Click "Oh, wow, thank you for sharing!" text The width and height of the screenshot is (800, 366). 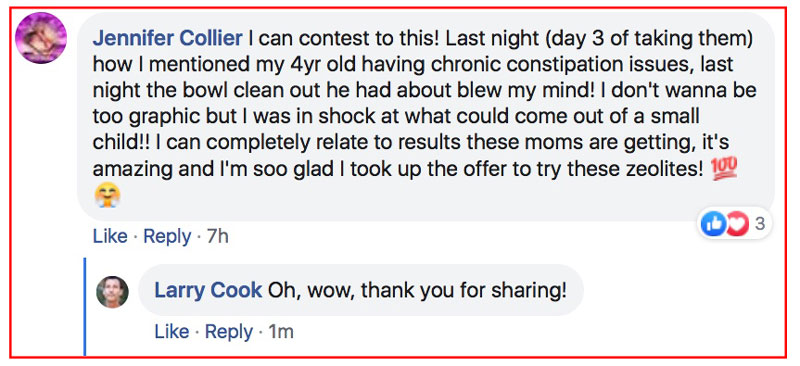[x=417, y=291]
